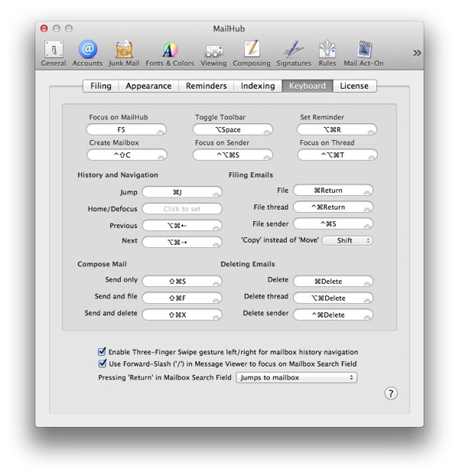Click the Focus on MailHub shortcut field
Screen dimensions: 459x476
click(x=126, y=129)
